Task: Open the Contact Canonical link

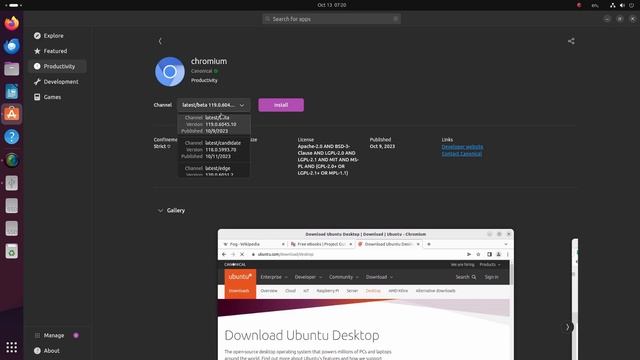Action: pyautogui.click(x=462, y=153)
